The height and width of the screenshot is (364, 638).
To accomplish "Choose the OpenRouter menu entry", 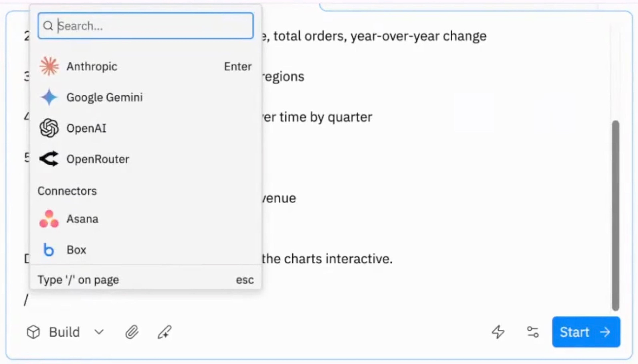I will coord(98,159).
